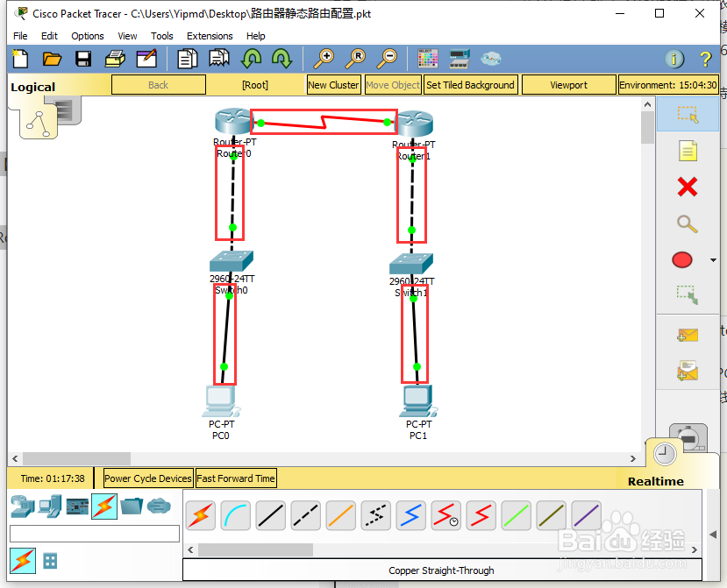Viewport: 727px width, 588px height.
Task: Open the Options menu
Action: [x=87, y=36]
